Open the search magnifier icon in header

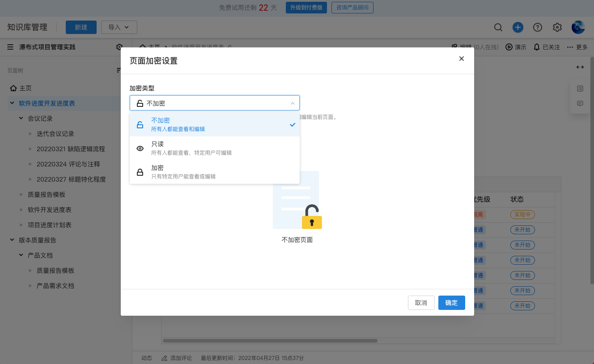pyautogui.click(x=498, y=27)
